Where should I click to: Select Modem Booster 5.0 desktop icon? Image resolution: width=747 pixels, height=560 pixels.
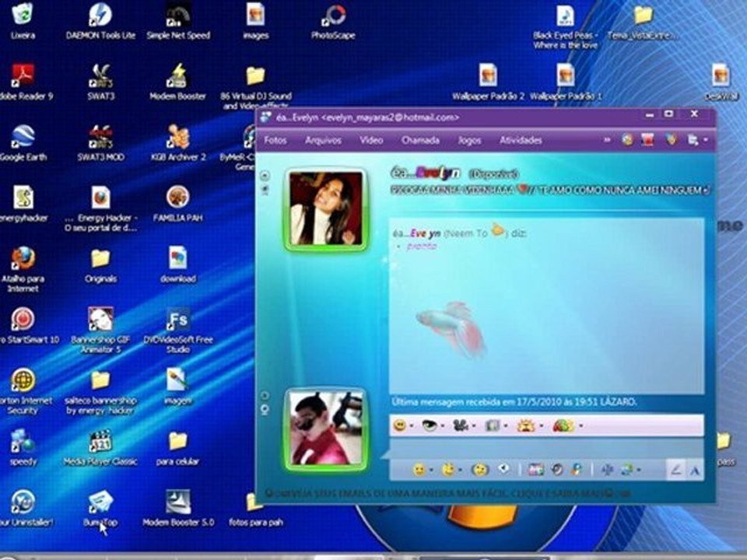(x=178, y=509)
